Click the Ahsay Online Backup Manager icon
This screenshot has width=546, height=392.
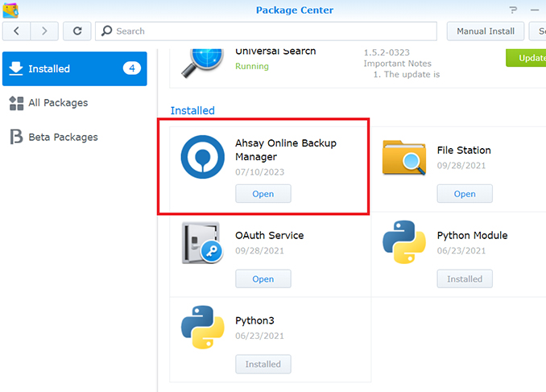[202, 156]
